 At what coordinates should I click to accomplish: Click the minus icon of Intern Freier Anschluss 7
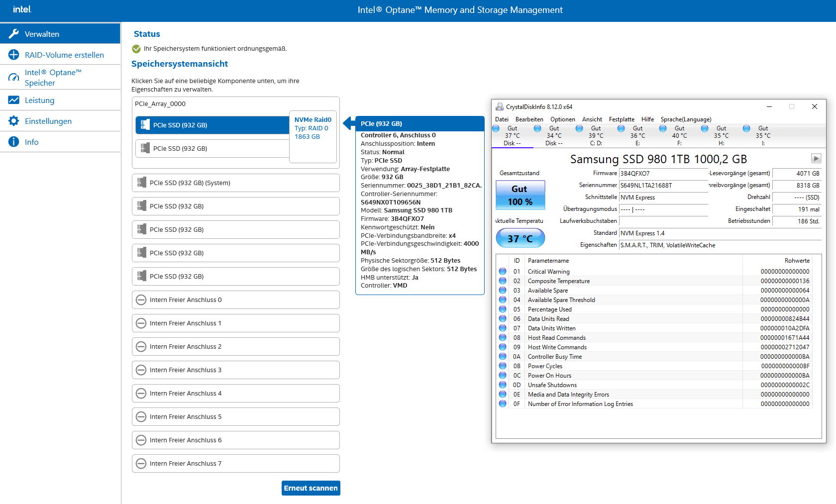(141, 464)
